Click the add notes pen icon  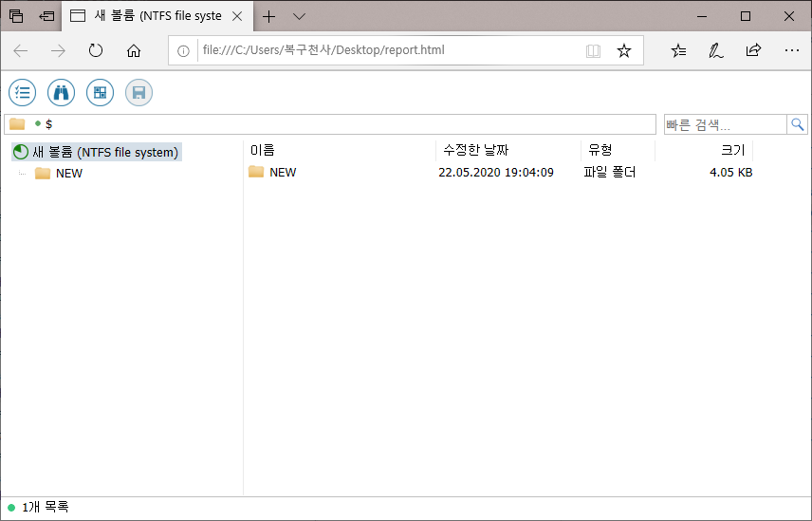[x=716, y=51]
